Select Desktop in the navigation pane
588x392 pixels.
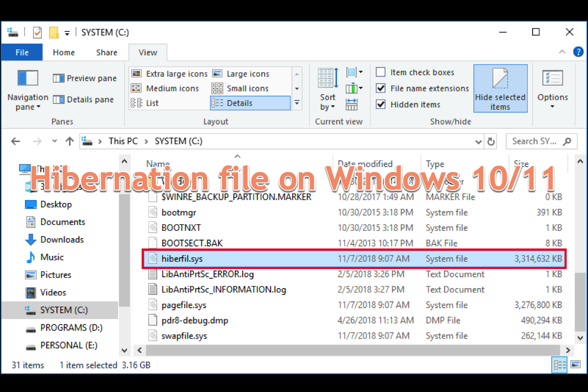56,204
